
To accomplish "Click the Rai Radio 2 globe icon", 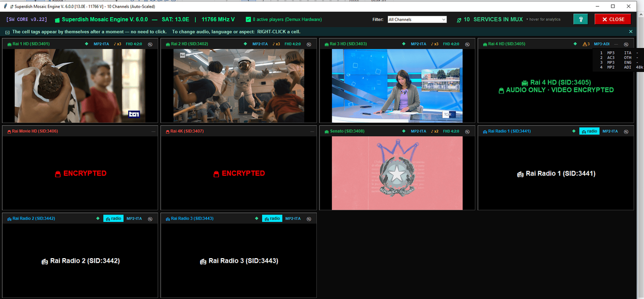I will 150,219.
